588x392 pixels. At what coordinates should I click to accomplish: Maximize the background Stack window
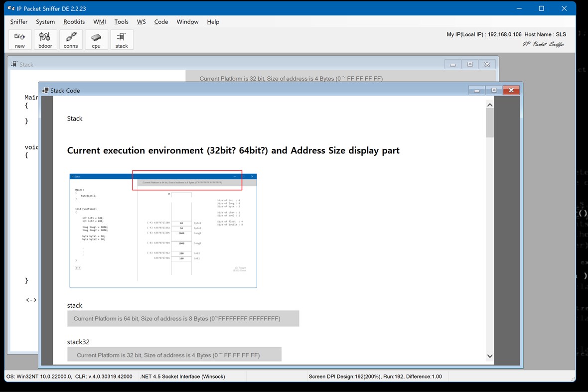point(470,64)
